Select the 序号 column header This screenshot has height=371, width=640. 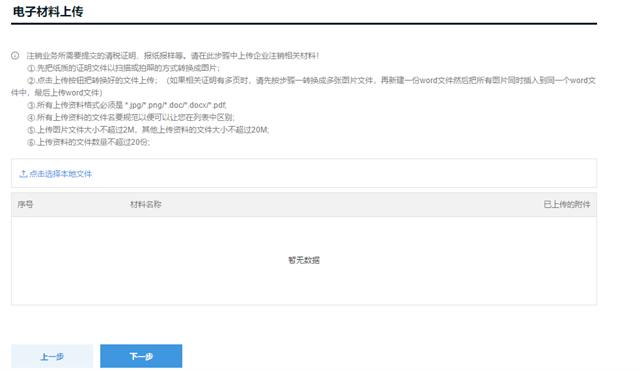(x=25, y=204)
